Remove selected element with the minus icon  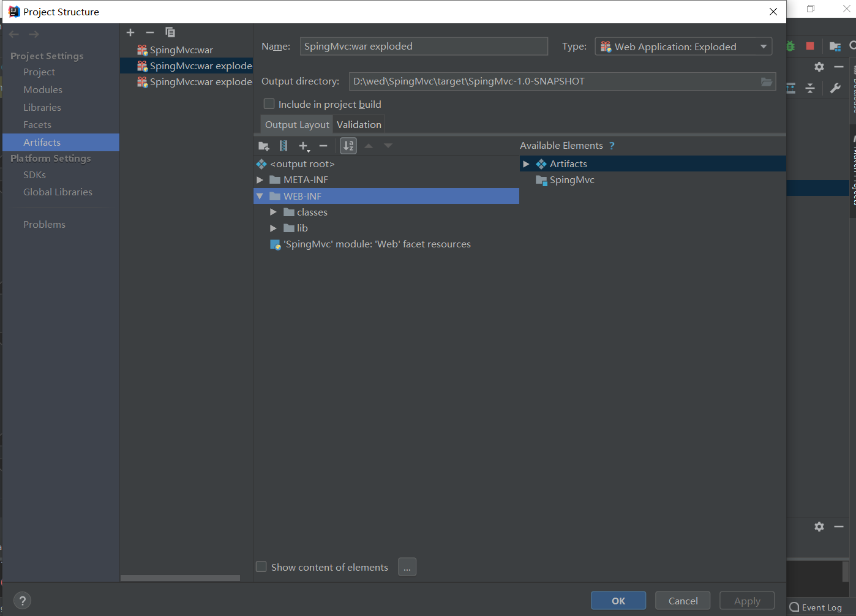pyautogui.click(x=323, y=146)
